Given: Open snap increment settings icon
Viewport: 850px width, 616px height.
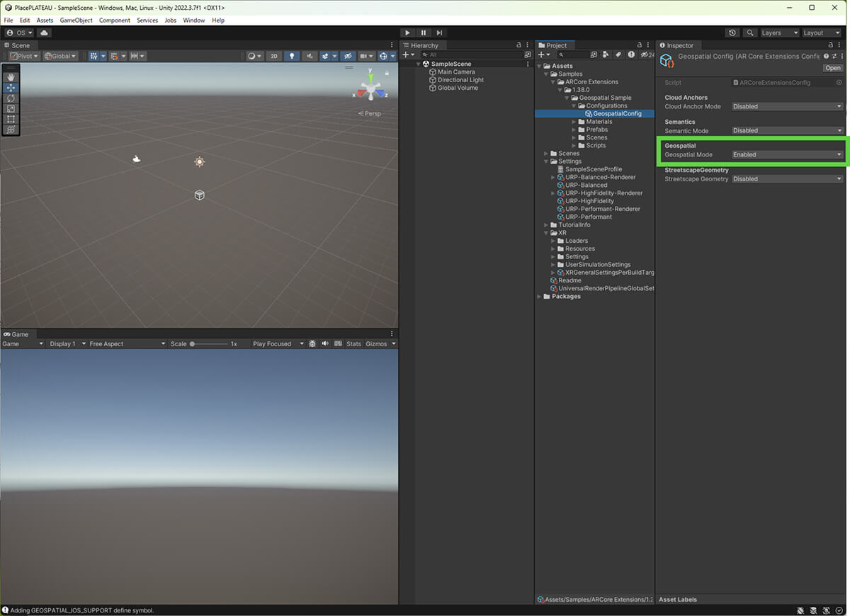Looking at the screenshot, I should 137,56.
